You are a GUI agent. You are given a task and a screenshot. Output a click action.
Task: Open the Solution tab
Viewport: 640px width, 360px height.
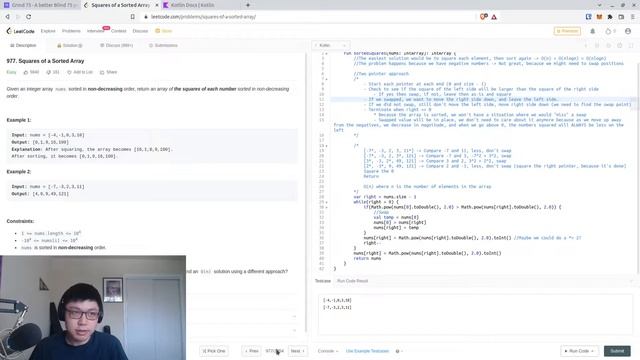point(70,45)
